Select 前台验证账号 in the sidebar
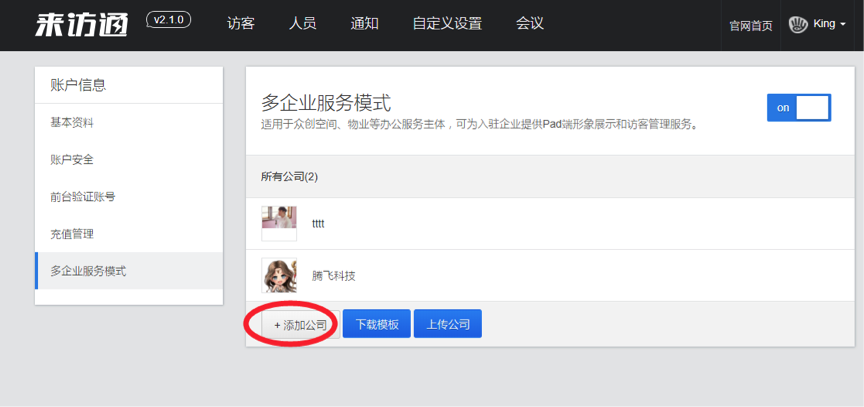Screen dimensions: 864x407 129,197
